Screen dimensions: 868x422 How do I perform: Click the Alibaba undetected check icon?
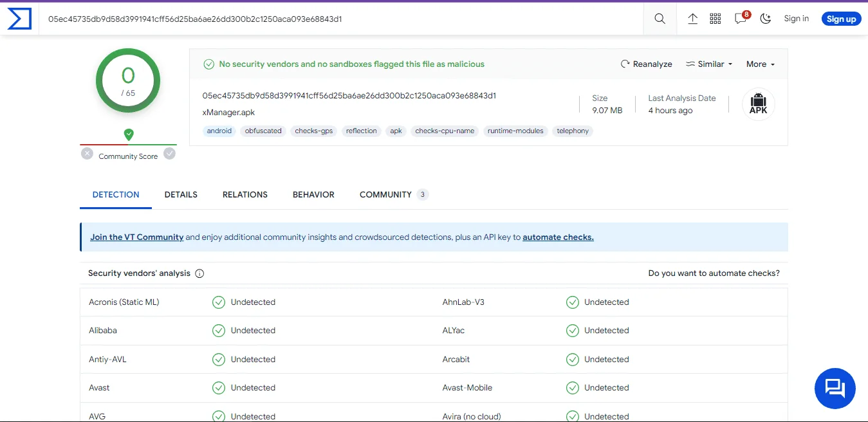219,331
